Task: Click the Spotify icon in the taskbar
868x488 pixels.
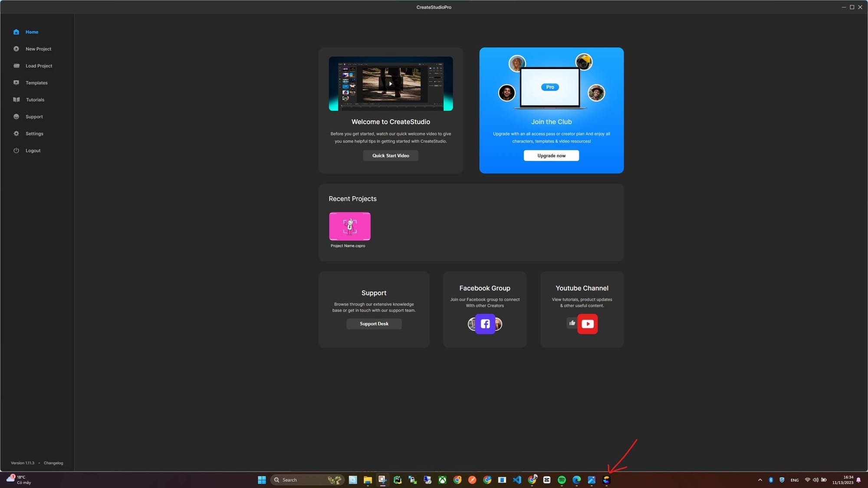Action: [562, 480]
